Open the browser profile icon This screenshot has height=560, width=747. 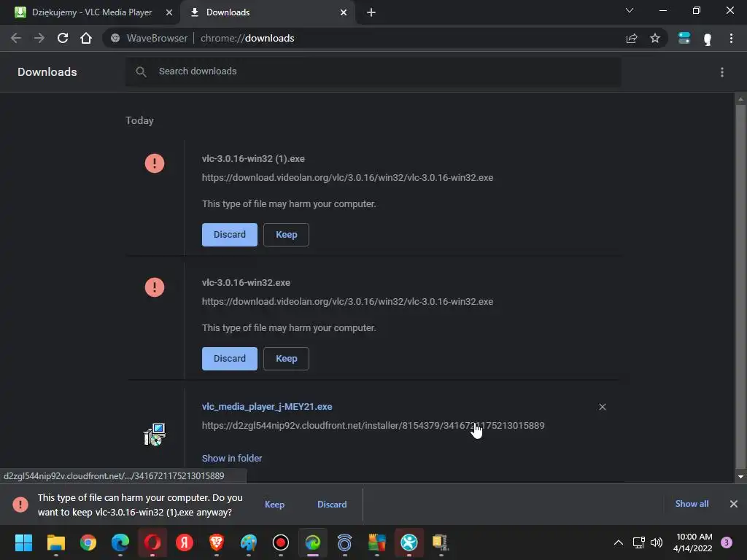[x=708, y=39]
